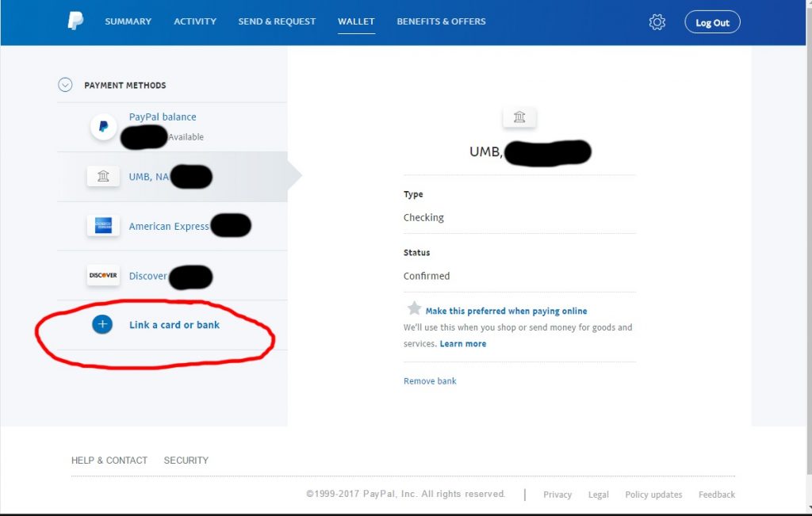This screenshot has height=516, width=812.
Task: Select the UMB, NA bank account
Action: point(172,177)
